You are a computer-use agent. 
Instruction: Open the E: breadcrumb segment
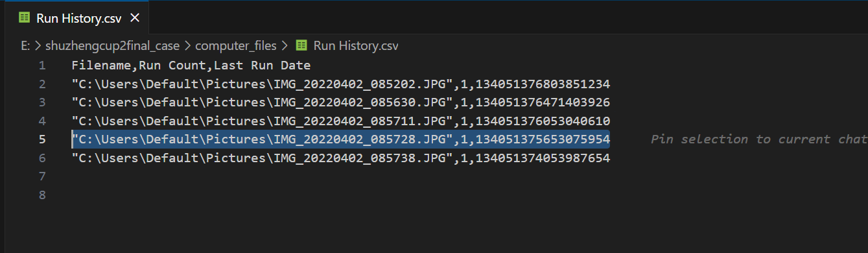25,45
